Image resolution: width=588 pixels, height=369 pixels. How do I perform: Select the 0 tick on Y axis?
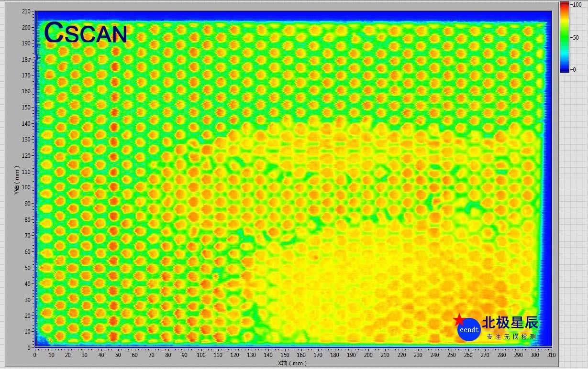pos(30,347)
